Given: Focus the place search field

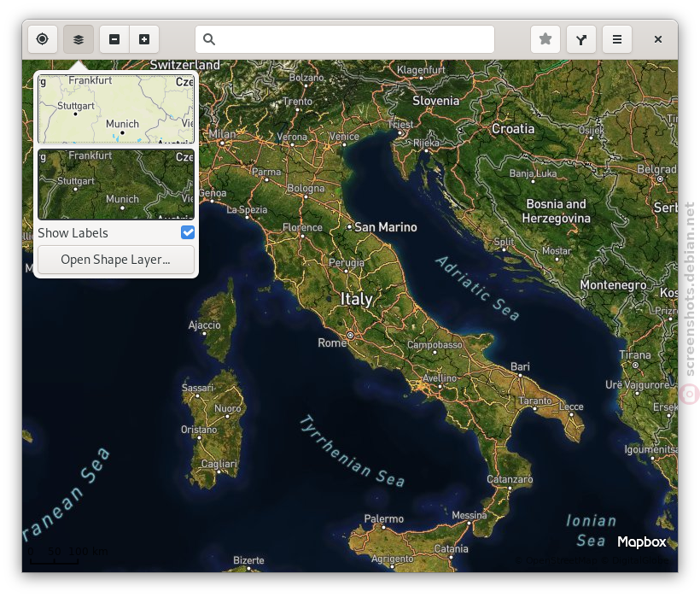Looking at the screenshot, I should 345,39.
